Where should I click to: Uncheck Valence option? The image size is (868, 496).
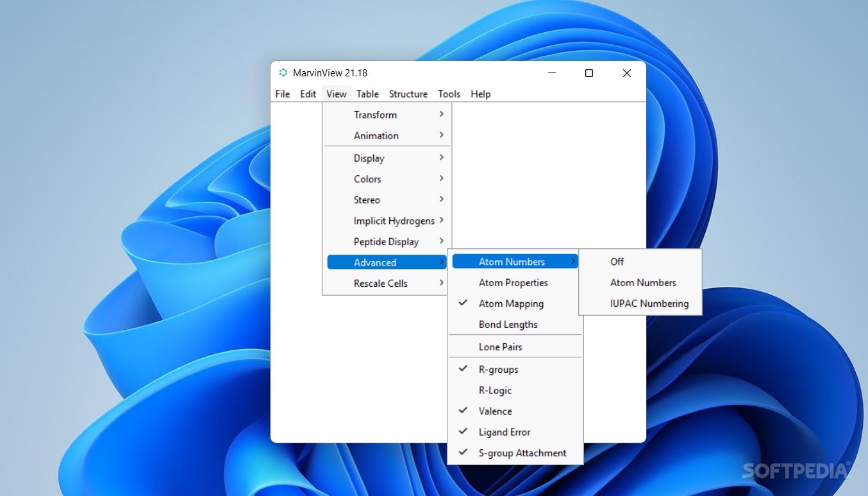point(515,411)
